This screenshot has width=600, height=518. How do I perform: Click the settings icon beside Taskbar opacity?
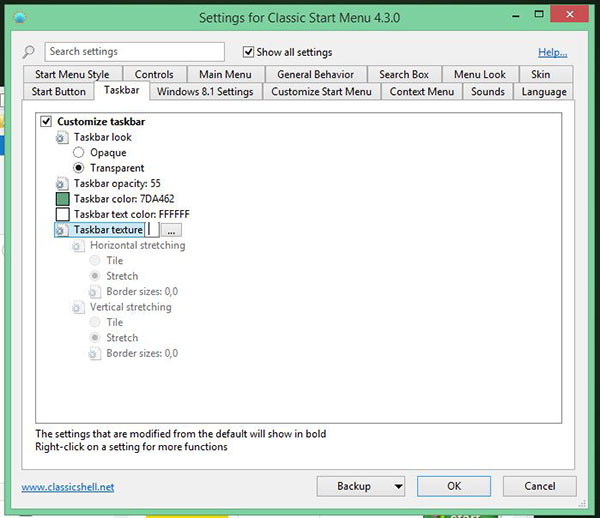click(62, 184)
